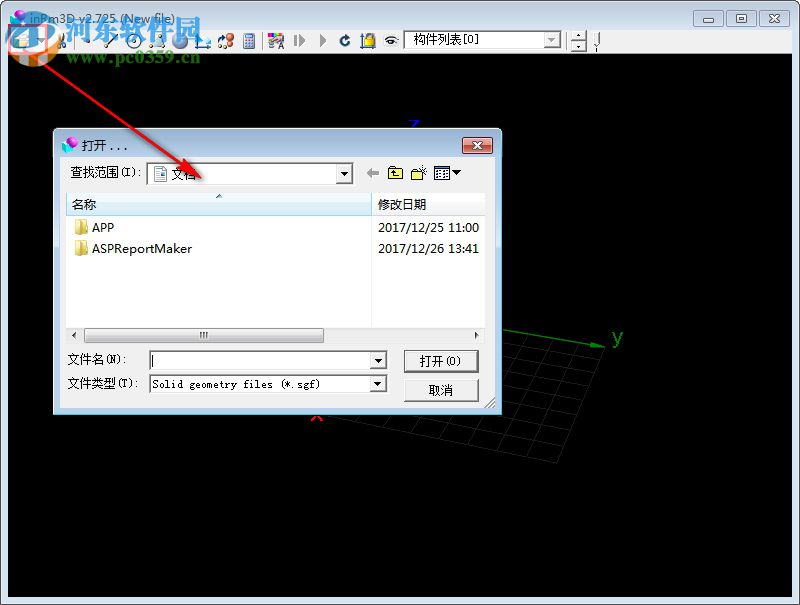Open the Solid geometry files type dropdown
800x605 pixels.
point(377,383)
